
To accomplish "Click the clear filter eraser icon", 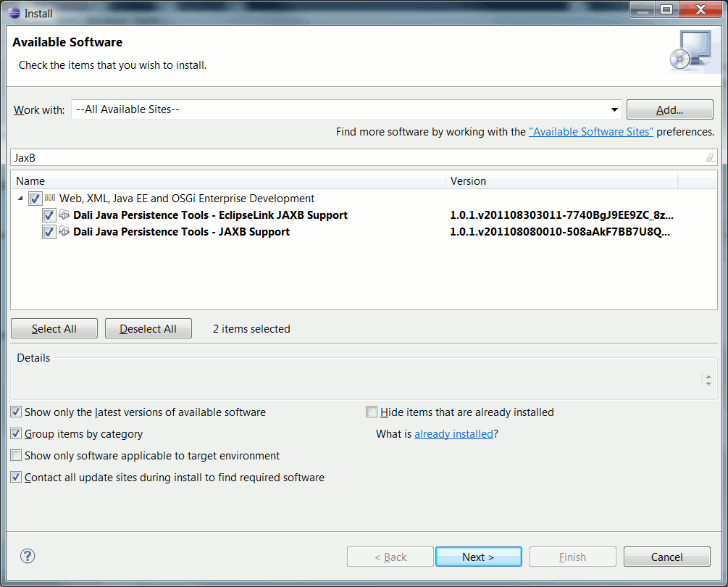I will click(x=710, y=157).
